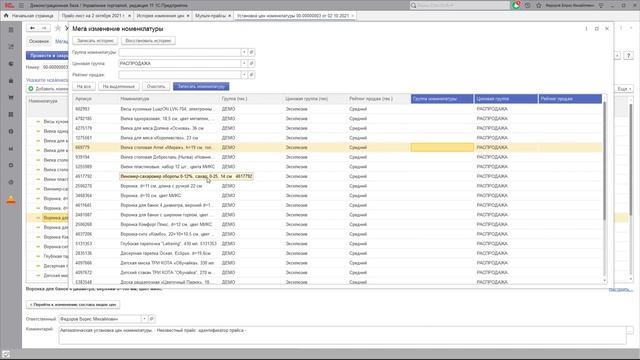
Task: Open the link at right below table
Action: coord(620,289)
